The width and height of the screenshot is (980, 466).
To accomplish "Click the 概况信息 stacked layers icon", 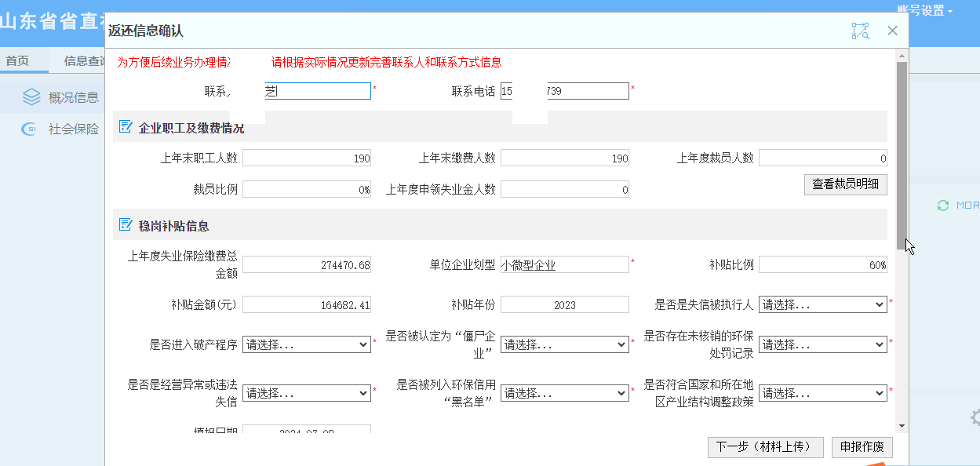I will tap(31, 97).
